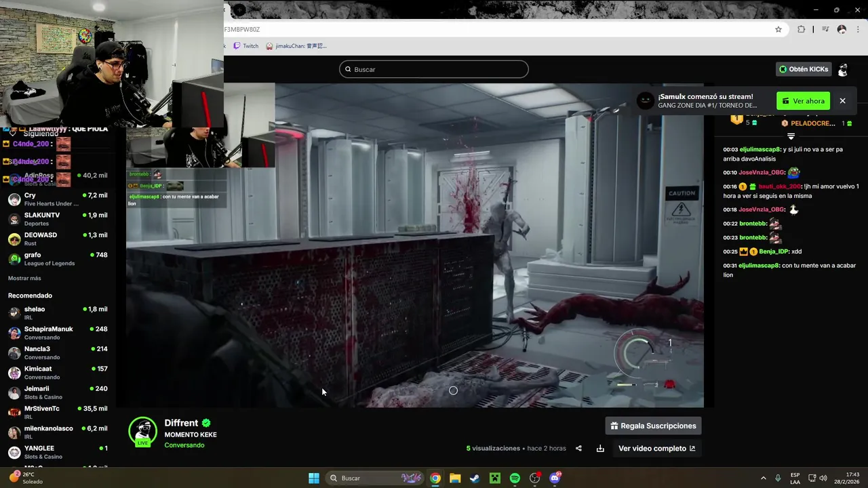The width and height of the screenshot is (868, 488).
Task: Open DEOWASD channel in sidebar
Action: (x=58, y=239)
